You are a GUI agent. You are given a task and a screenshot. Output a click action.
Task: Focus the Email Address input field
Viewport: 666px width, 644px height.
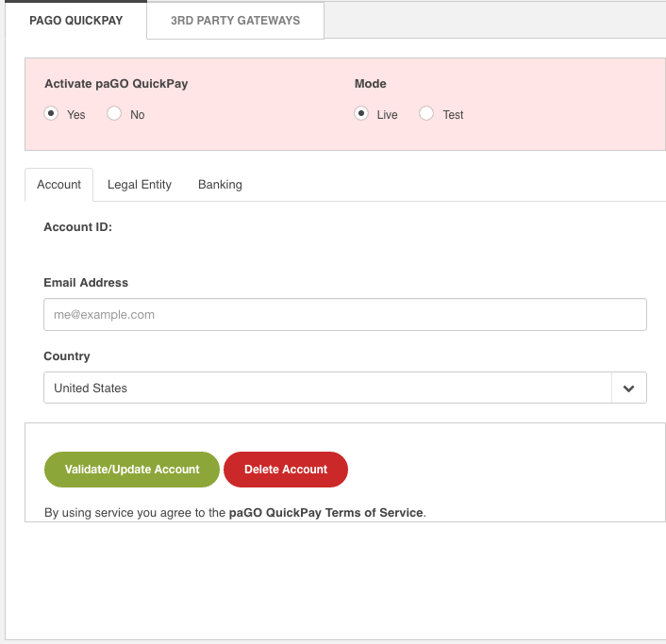[x=345, y=315]
